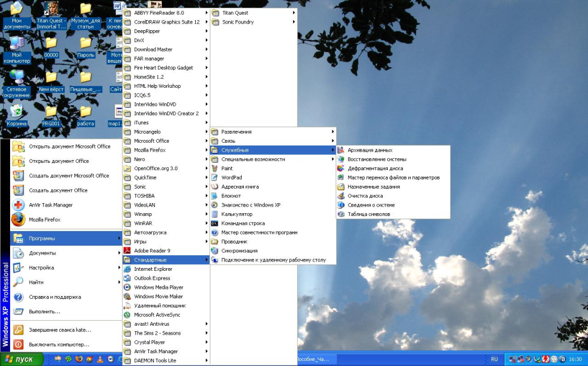Expand Winamp program folder

[x=166, y=214]
